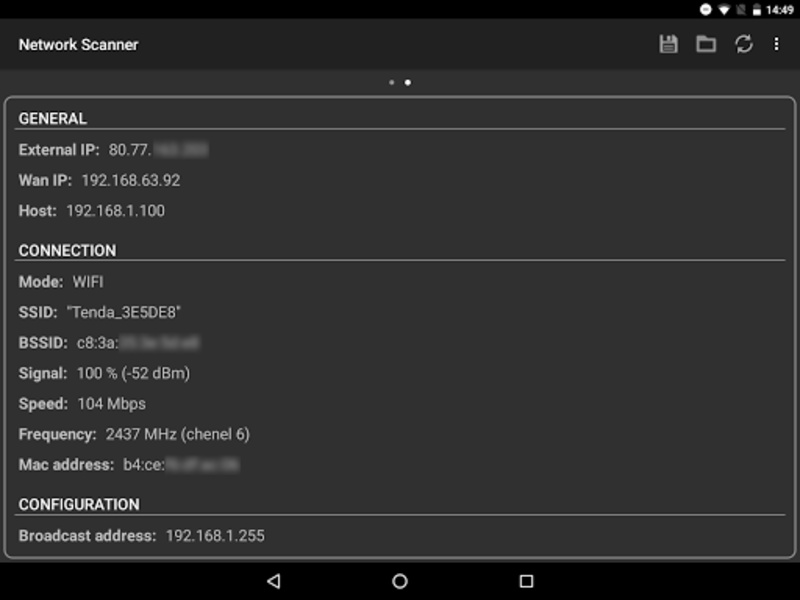Refresh the network scan
This screenshot has height=600, width=800.
tap(744, 44)
